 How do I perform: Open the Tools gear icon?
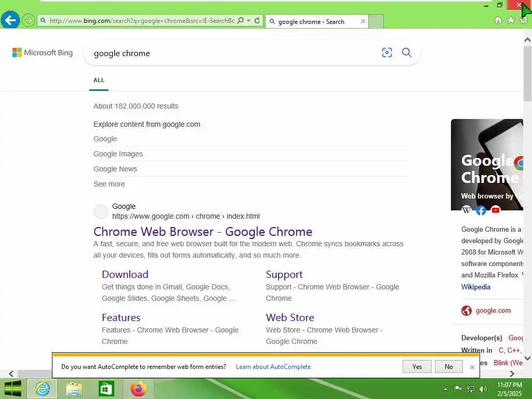coord(524,20)
